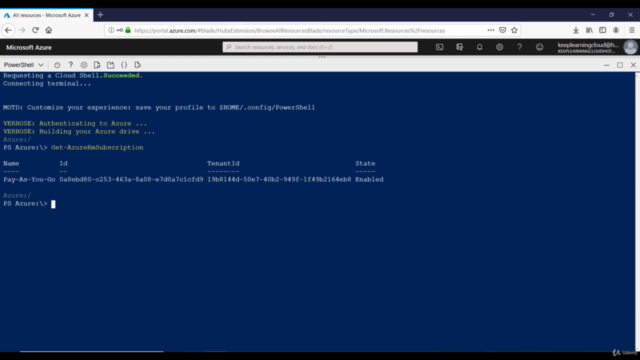Click the user avatar picture
The image size is (640, 360).
[x=630, y=47]
